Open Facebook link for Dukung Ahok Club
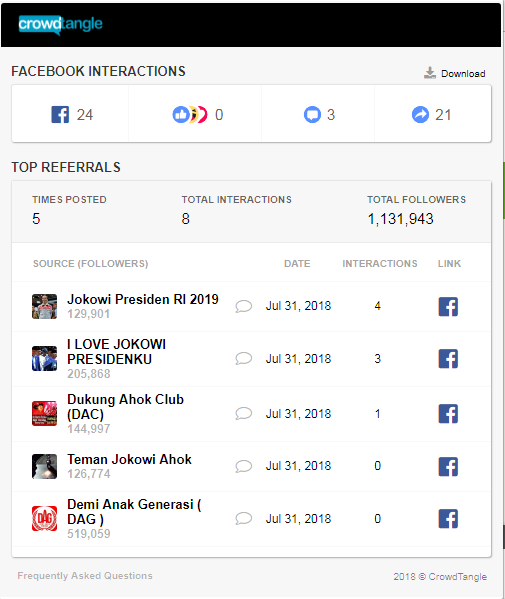This screenshot has height=599, width=505. coord(448,414)
